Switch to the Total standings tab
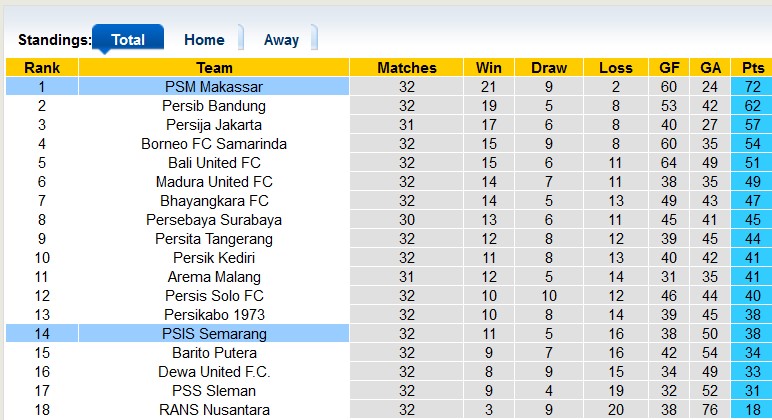Screen dimensions: 772x420 pos(128,40)
